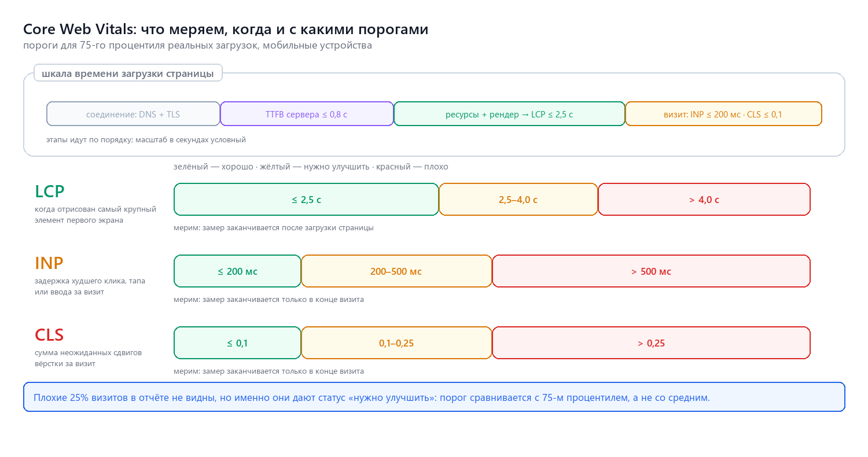Select the yellow '200–500 мс' threshold bar

(396, 271)
